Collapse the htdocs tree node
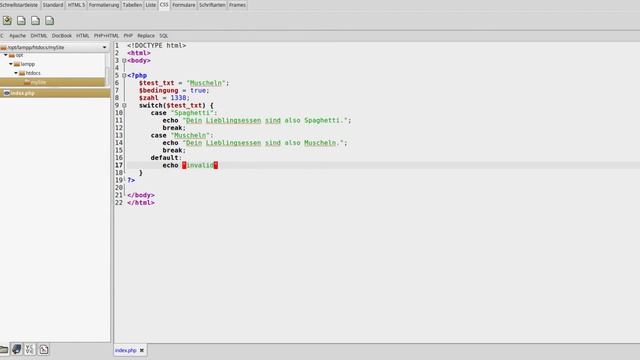 [x=16, y=73]
